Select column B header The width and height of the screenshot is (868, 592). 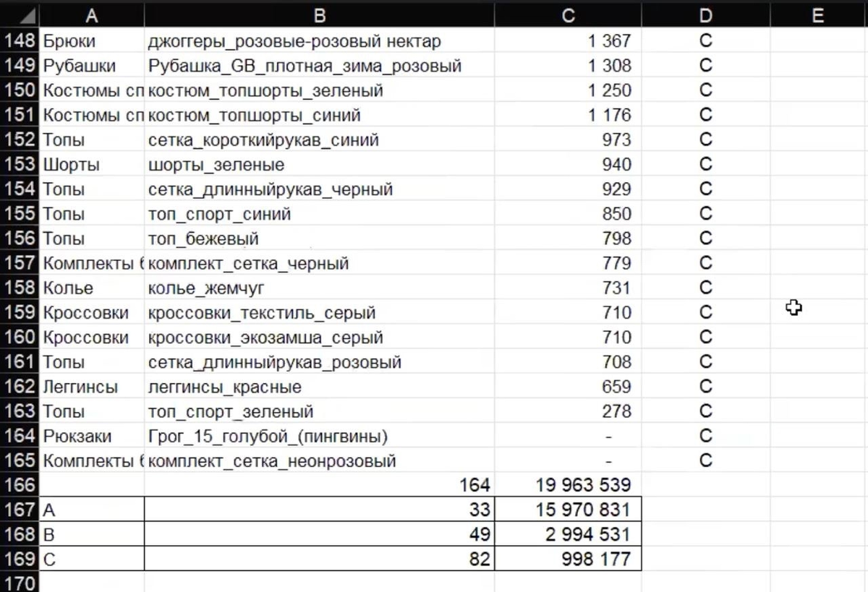tap(320, 15)
